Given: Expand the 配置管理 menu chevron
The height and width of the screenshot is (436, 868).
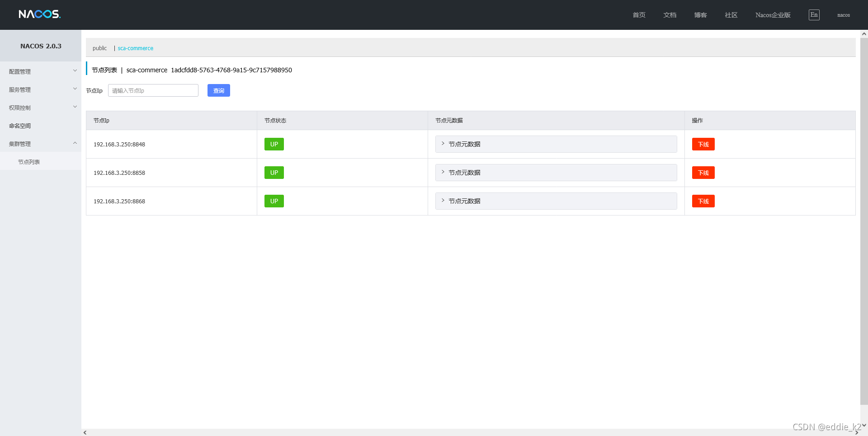Looking at the screenshot, I should 75,71.
